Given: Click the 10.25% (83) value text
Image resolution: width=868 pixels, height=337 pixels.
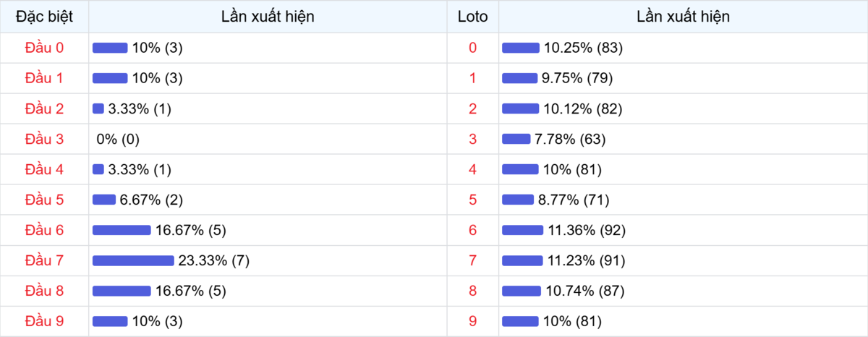Looking at the screenshot, I should 583,48.
